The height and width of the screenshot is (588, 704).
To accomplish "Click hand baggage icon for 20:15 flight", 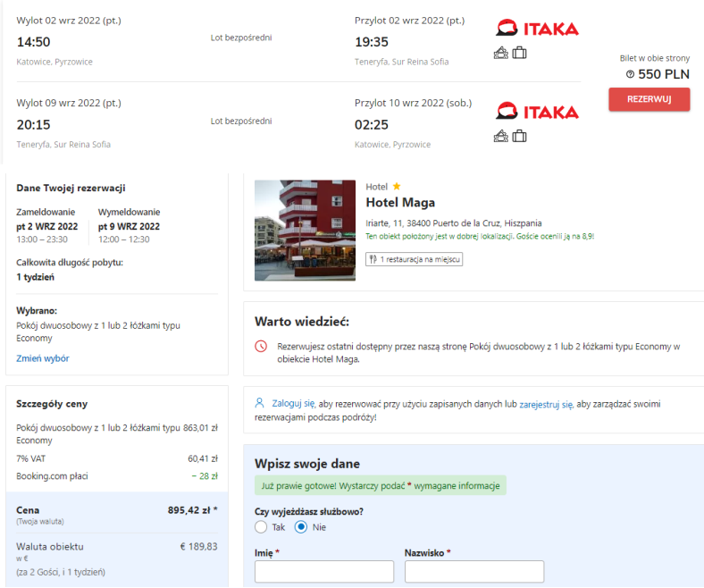I will click(x=501, y=136).
